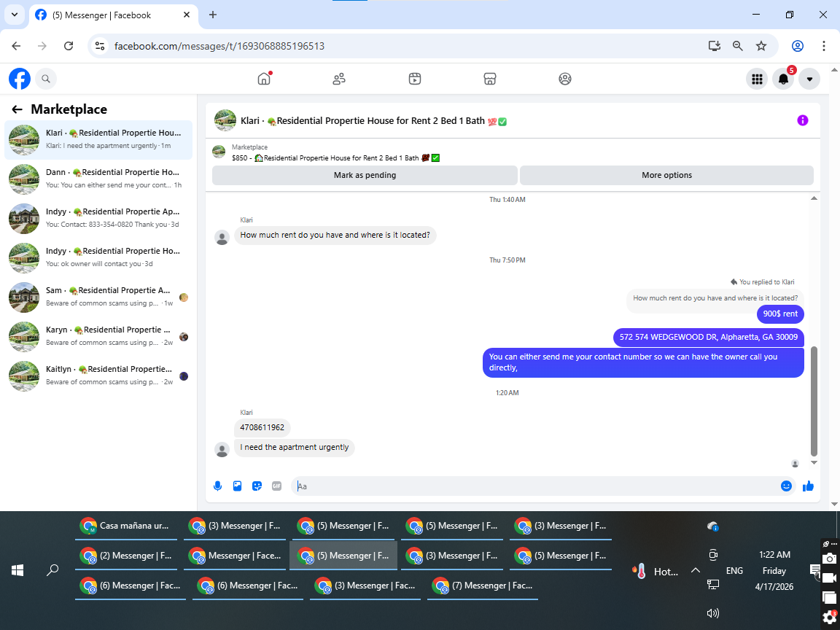Viewport: 840px width, 630px height.
Task: Open Klari conversation in list
Action: (x=98, y=140)
